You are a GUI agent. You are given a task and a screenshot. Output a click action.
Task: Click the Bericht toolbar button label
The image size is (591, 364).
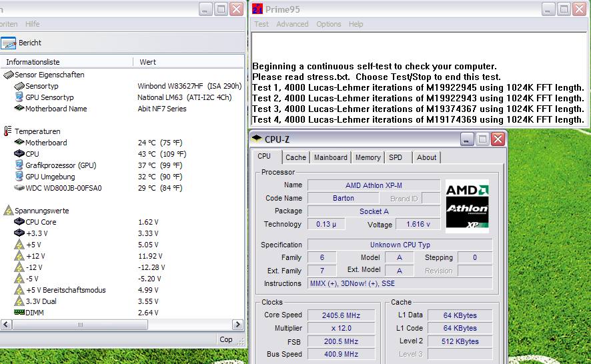tap(30, 43)
